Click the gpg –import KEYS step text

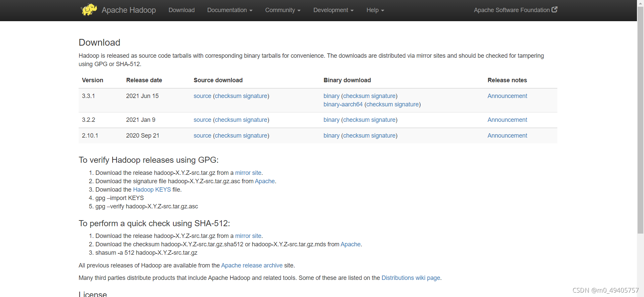tap(120, 198)
